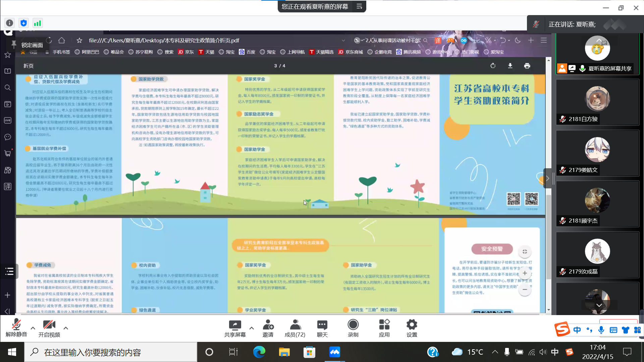Expand video options arrow beside camera
This screenshot has height=362, width=644.
(x=66, y=328)
